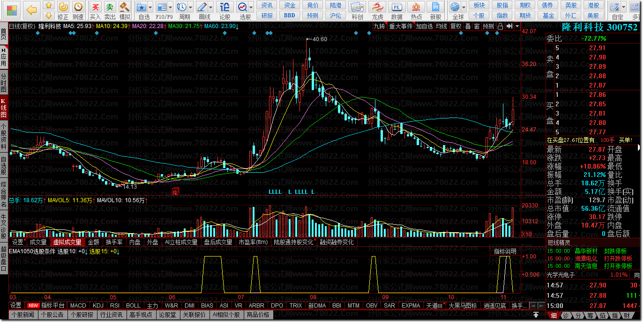Viewport: 644px width, 323px height.
Task: Expand the 自选 dropdown arrow
Action: [150, 7]
